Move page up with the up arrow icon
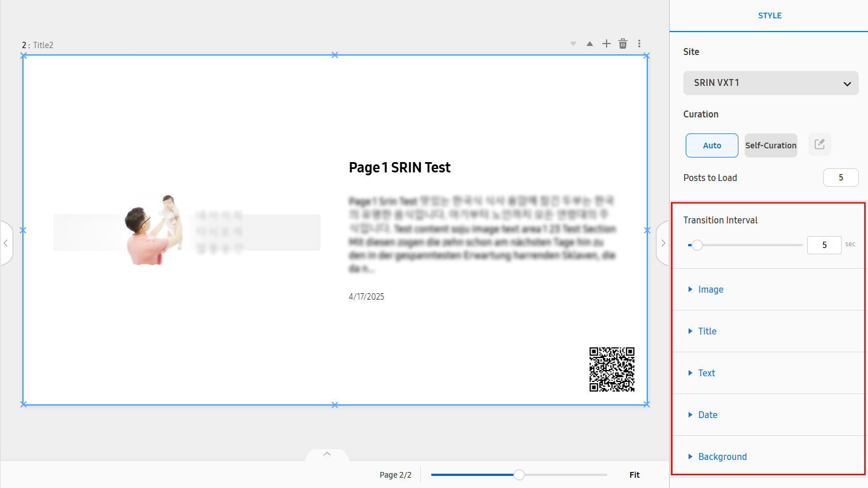 tap(589, 44)
